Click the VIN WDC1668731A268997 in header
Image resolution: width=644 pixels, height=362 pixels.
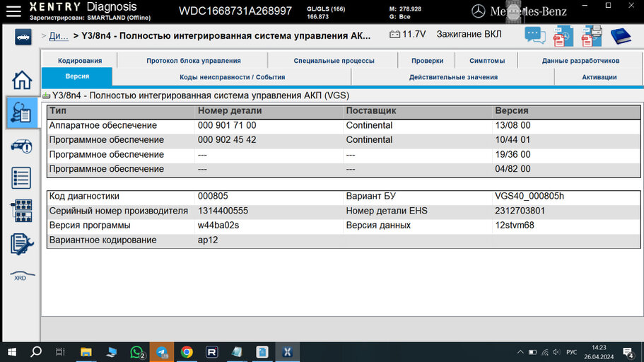pos(235,11)
